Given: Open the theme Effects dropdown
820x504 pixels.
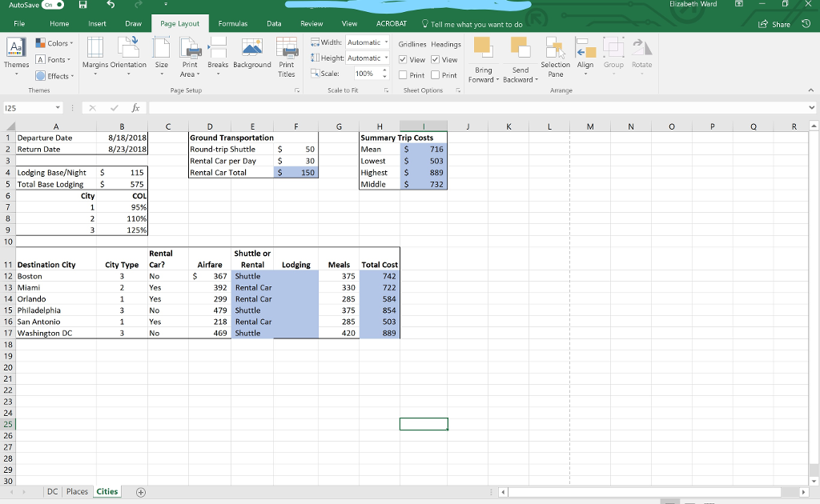Looking at the screenshot, I should pyautogui.click(x=54, y=76).
